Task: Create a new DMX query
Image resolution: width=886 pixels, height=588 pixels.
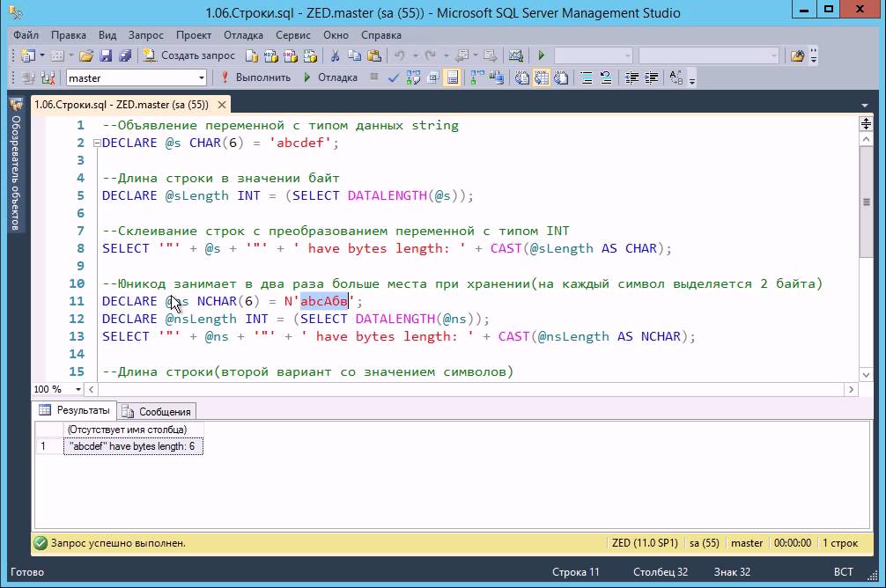Action: click(x=291, y=55)
